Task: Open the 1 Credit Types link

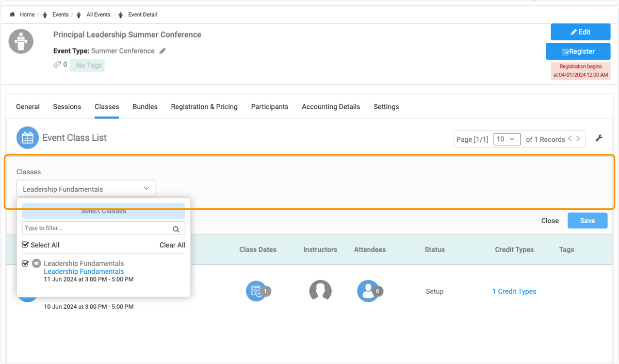Action: [514, 291]
